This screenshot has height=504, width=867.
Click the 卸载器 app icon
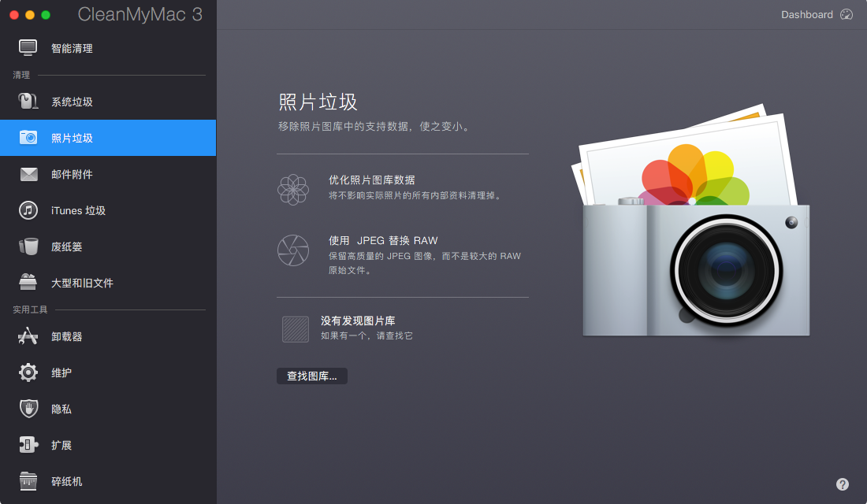[x=28, y=336]
